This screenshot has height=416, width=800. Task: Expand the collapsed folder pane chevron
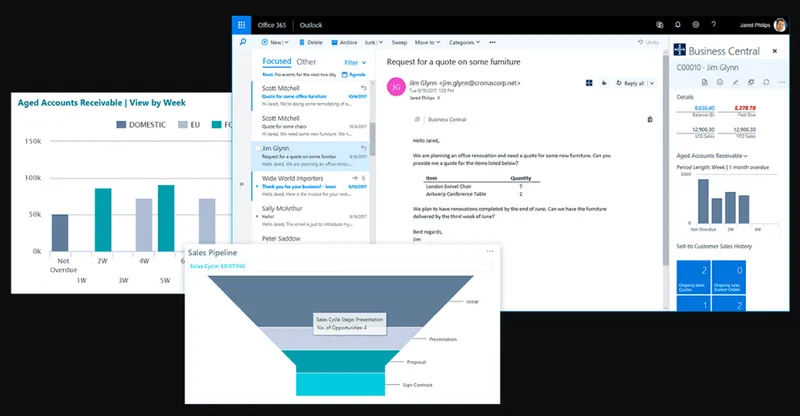pos(241,184)
